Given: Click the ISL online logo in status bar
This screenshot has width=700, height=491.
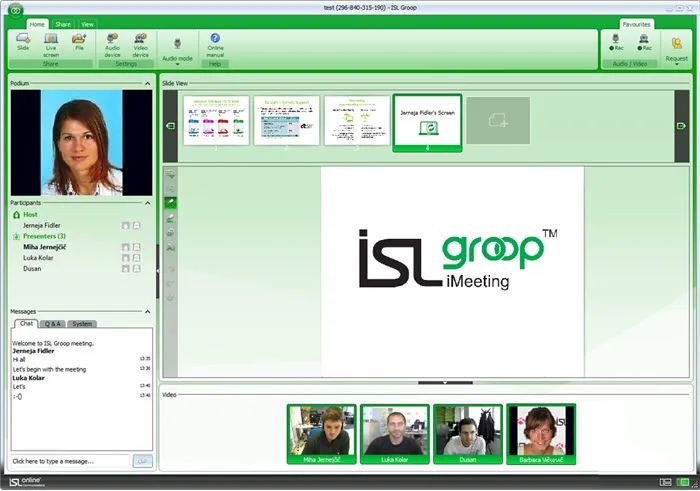Looking at the screenshot, I should pos(26,482).
